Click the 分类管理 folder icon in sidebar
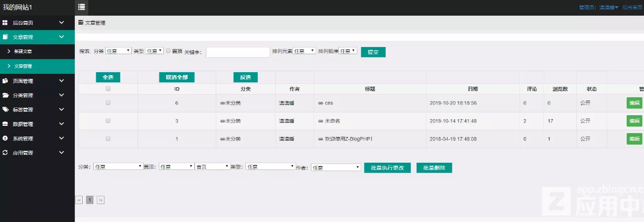Image resolution: width=644 pixels, height=222 pixels. coord(6,96)
